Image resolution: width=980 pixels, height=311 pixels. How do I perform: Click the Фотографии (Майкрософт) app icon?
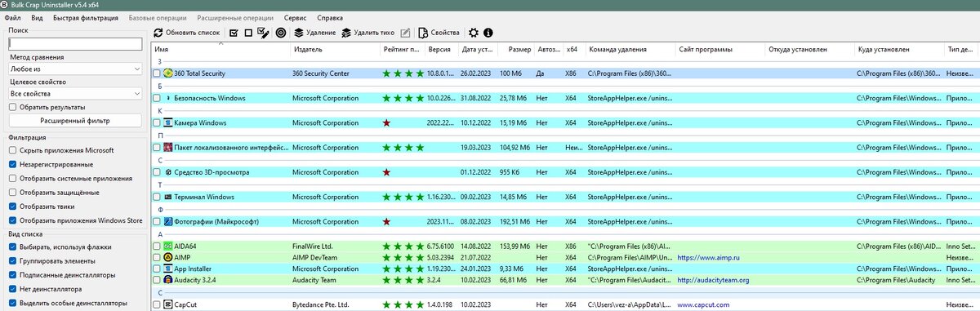click(x=168, y=221)
